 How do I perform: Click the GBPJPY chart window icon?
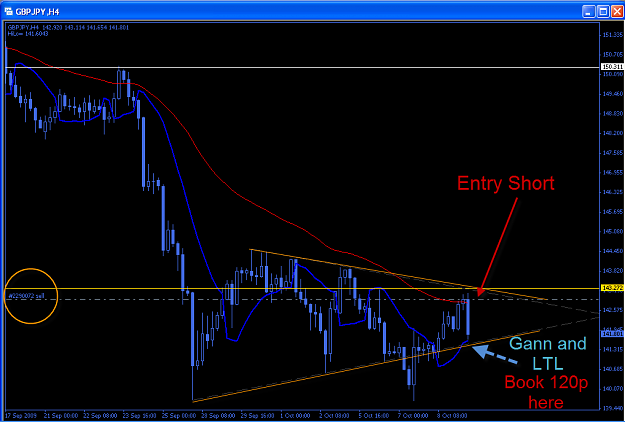coord(8,12)
